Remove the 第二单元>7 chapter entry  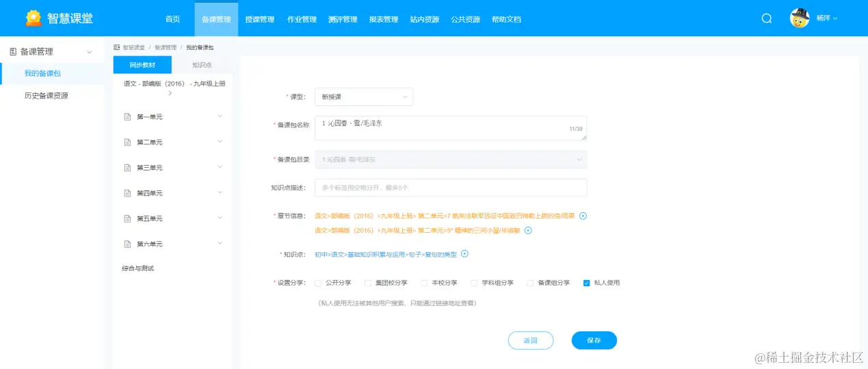point(583,216)
